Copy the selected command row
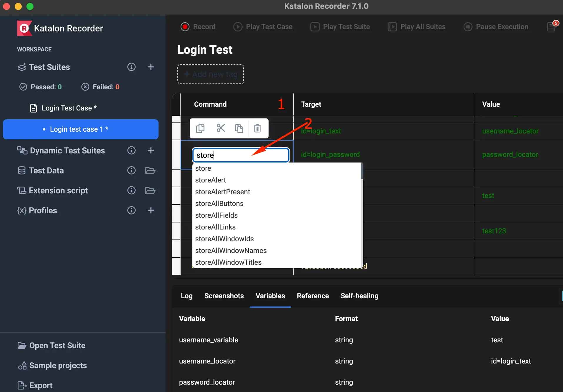This screenshot has width=563, height=392. [200, 128]
